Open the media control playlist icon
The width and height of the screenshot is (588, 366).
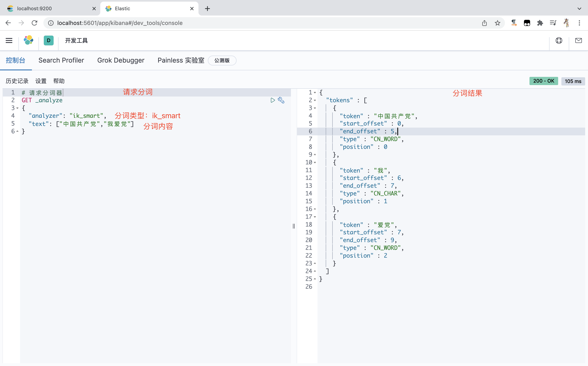(553, 23)
